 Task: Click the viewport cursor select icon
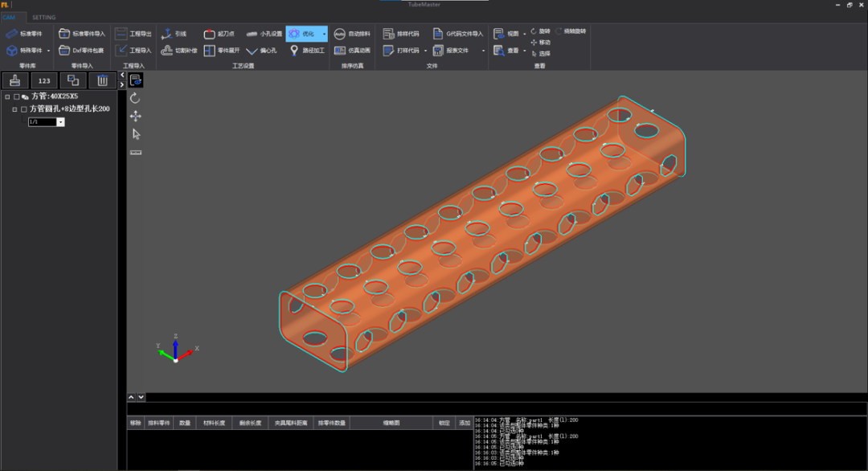[136, 134]
